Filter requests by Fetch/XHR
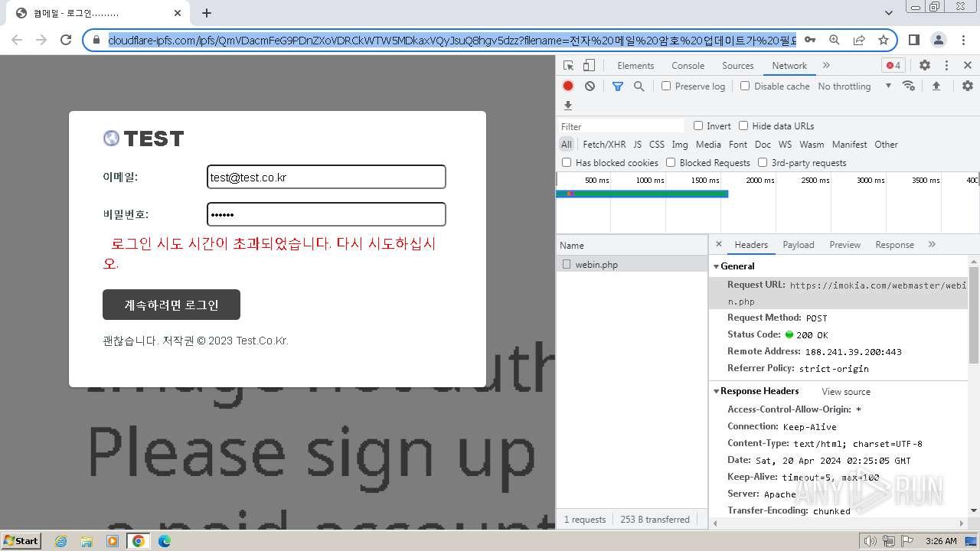 (604, 145)
